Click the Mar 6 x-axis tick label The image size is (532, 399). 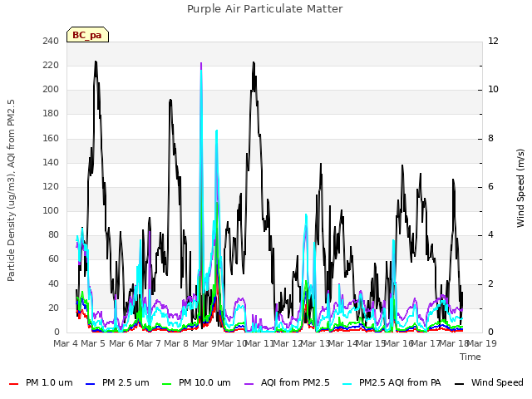point(121,343)
